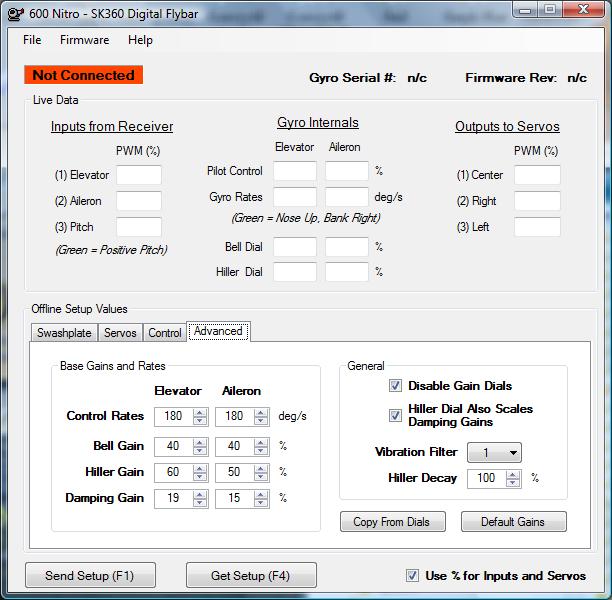This screenshot has height=600, width=612.
Task: Click the app icon in the title bar
Action: [14, 11]
